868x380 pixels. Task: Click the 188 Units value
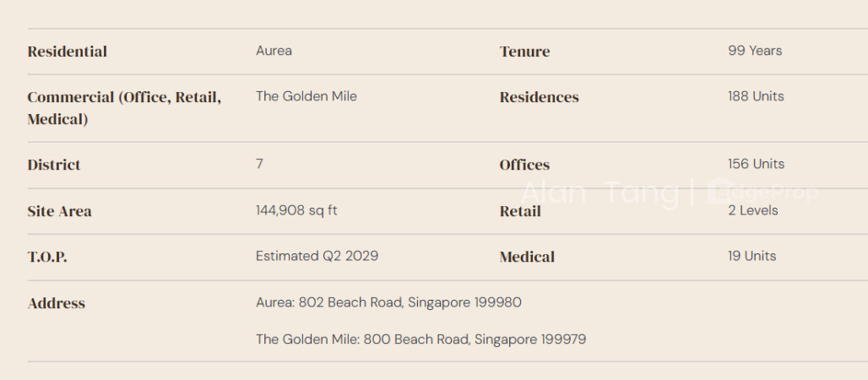757,96
